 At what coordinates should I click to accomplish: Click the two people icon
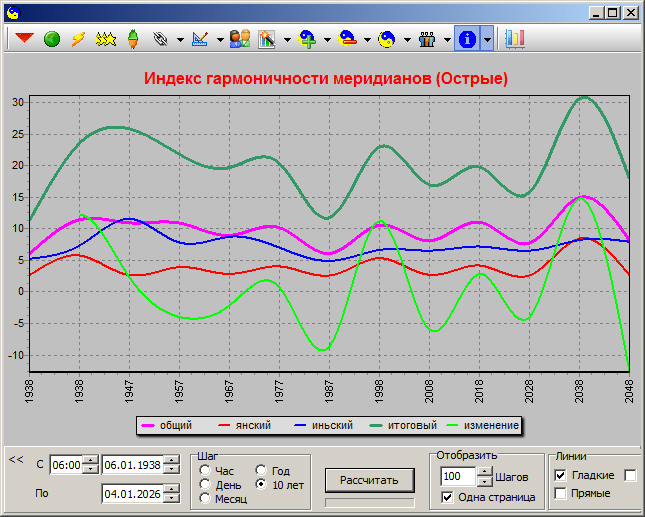(239, 39)
